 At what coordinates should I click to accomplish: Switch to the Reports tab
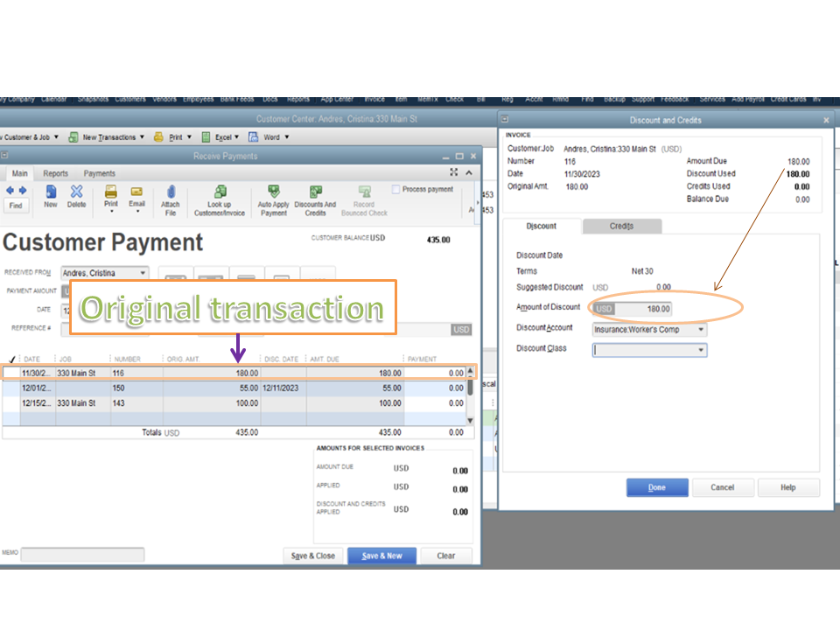click(56, 173)
